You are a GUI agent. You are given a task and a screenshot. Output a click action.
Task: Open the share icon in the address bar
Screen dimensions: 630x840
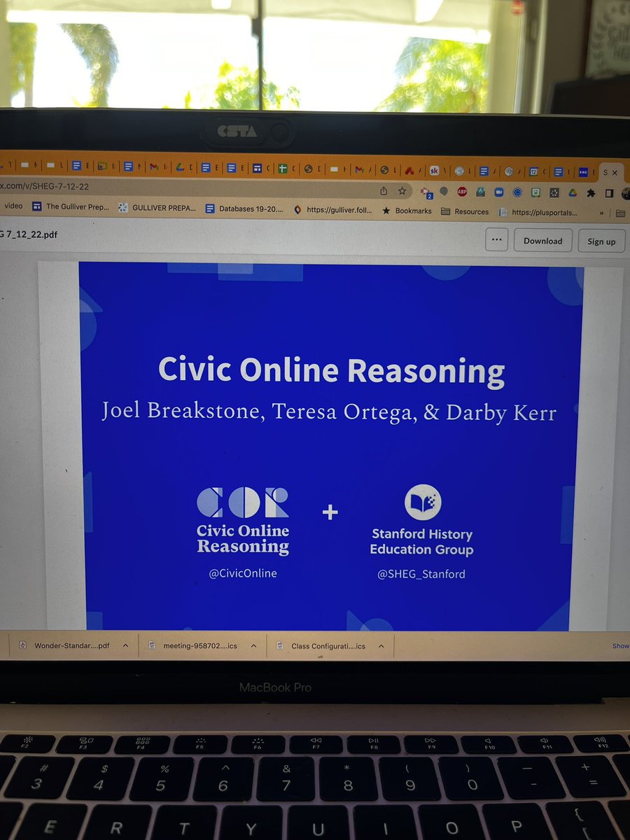pyautogui.click(x=384, y=191)
